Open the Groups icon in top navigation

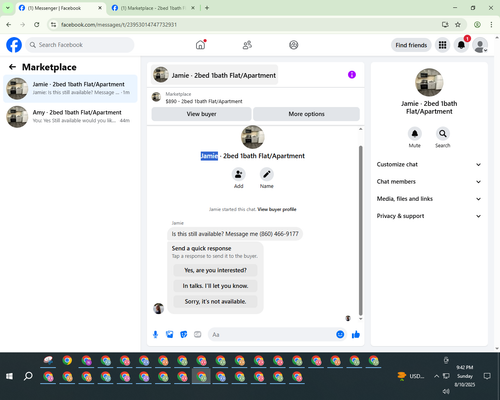click(293, 45)
